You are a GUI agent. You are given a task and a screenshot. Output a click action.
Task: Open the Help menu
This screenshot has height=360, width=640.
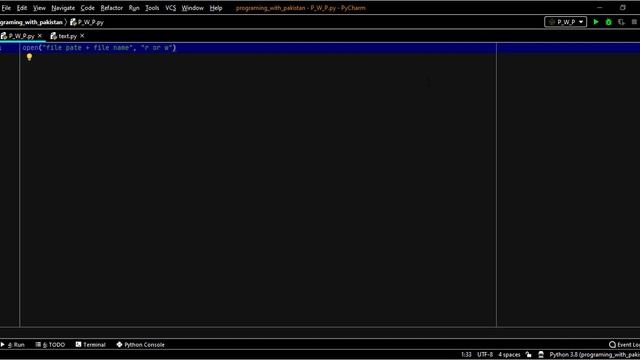point(216,8)
